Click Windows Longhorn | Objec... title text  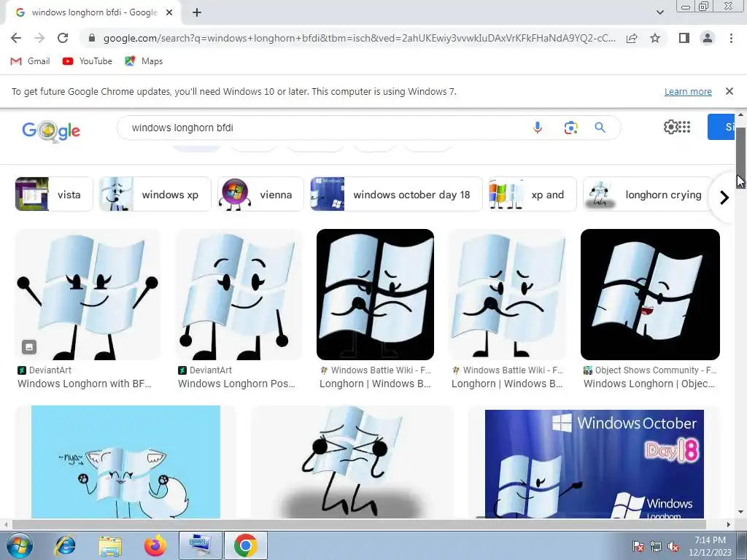coord(649,384)
